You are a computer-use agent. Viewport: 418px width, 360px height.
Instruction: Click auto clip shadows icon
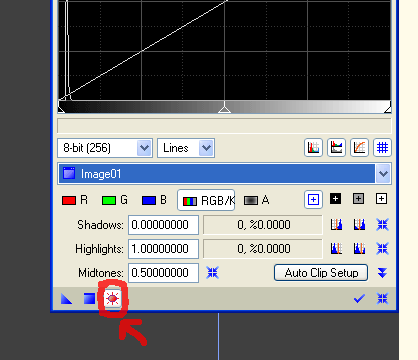(x=336, y=225)
